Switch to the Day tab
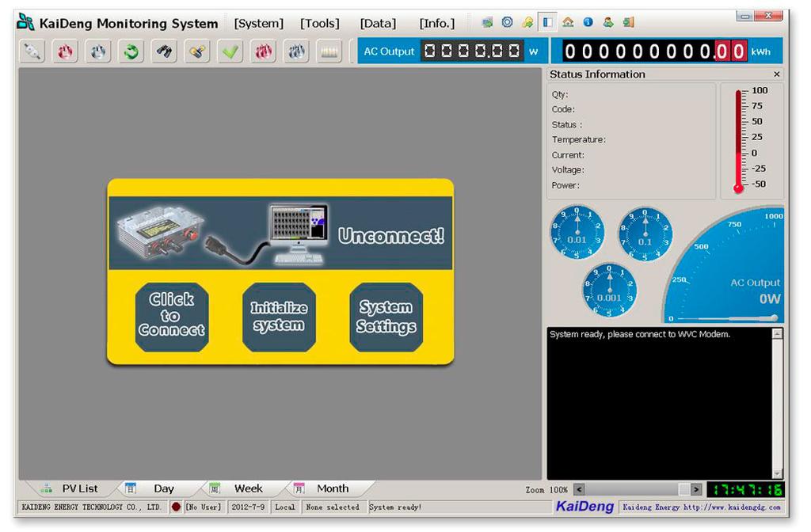Viewport: 811px width, 532px height. pyautogui.click(x=155, y=488)
